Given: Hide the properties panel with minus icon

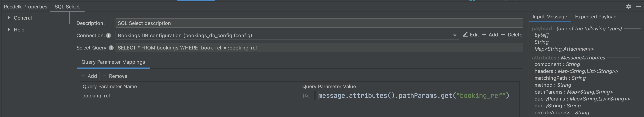Looking at the screenshot, I should [638, 7].
